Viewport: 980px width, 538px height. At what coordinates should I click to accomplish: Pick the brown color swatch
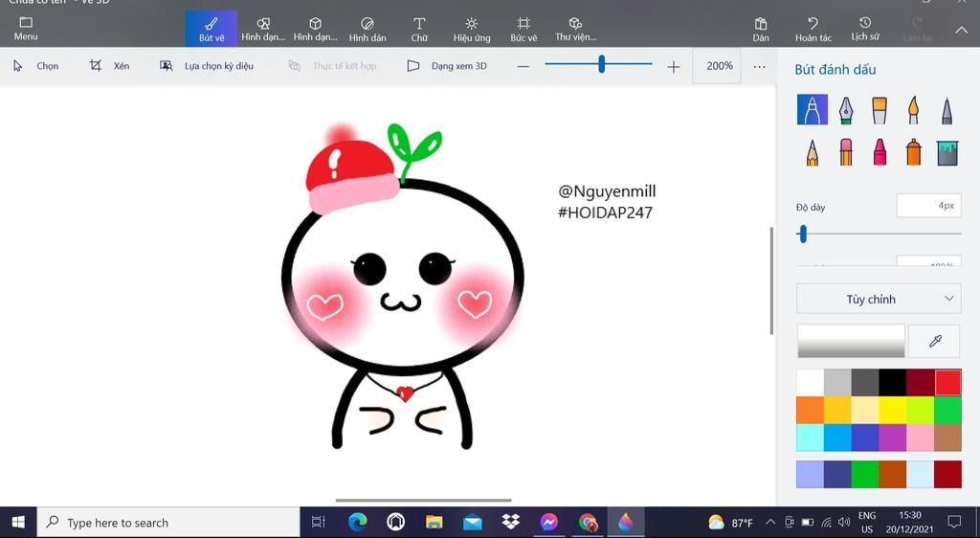tap(948, 437)
